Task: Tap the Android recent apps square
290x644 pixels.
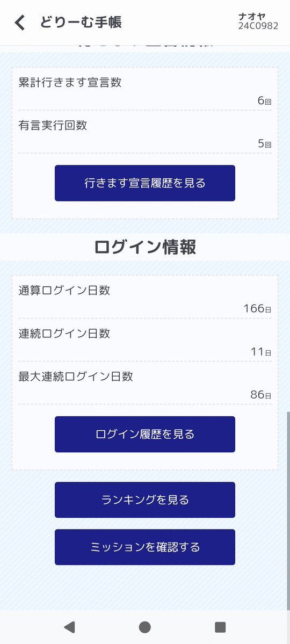Action: pos(220,627)
